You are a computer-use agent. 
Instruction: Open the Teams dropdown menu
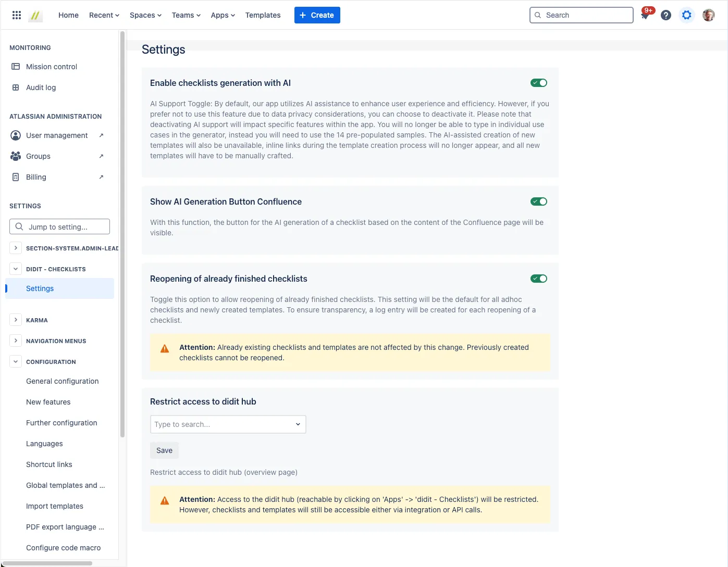[x=186, y=15]
